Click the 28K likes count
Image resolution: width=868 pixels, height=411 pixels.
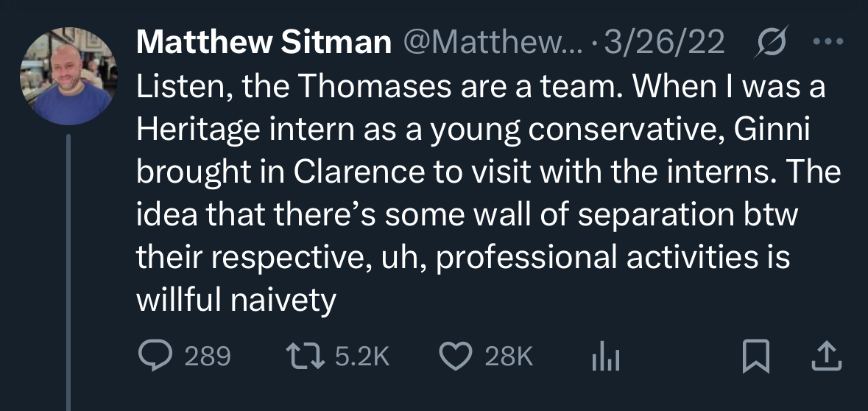[x=508, y=358]
